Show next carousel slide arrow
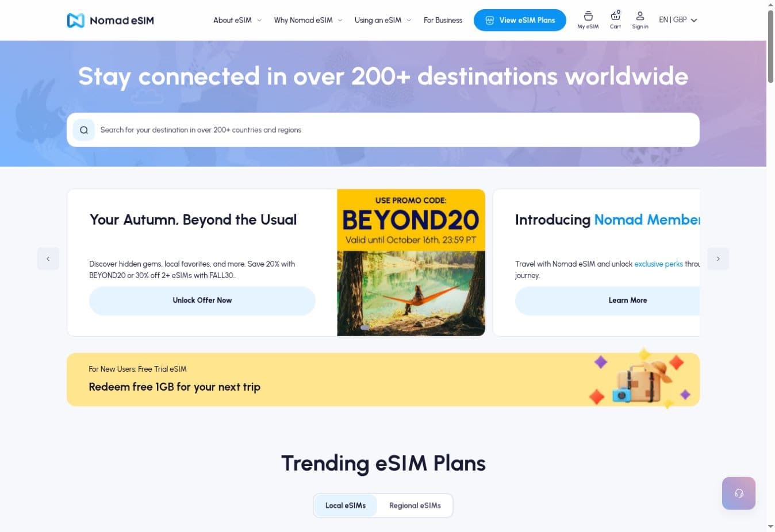 718,259
